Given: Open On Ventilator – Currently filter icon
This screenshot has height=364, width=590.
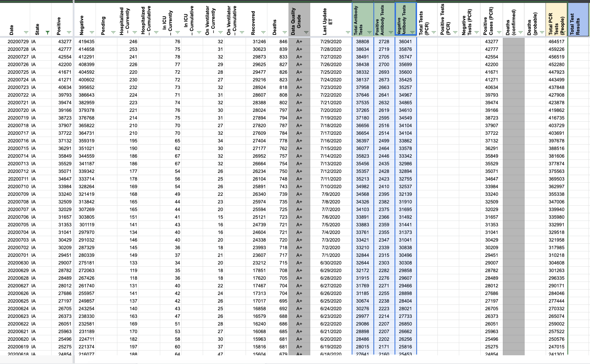Looking at the screenshot, I should click(221, 32).
